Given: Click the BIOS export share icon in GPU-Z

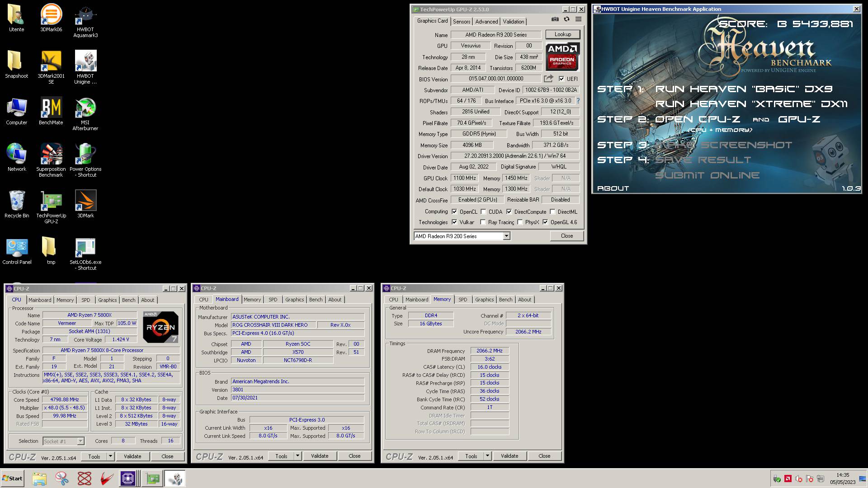Looking at the screenshot, I should click(x=548, y=79).
